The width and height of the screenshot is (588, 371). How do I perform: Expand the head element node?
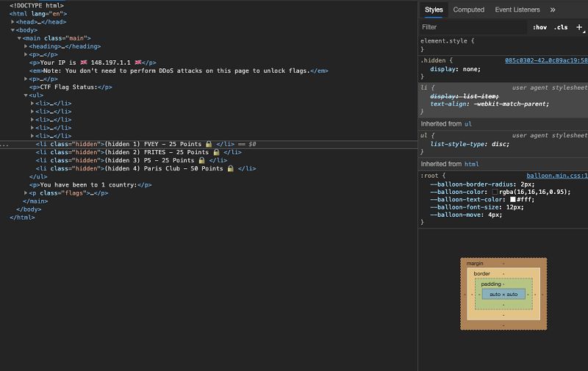[13, 22]
